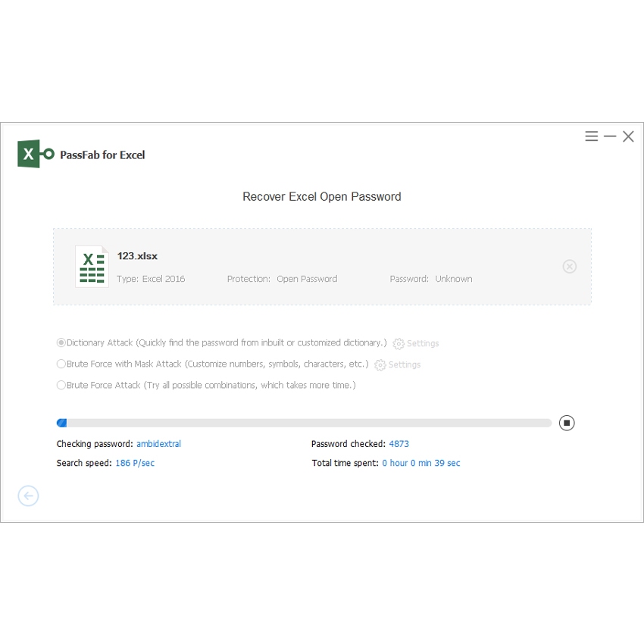
Task: Stop the password recovery process
Action: pos(567,423)
